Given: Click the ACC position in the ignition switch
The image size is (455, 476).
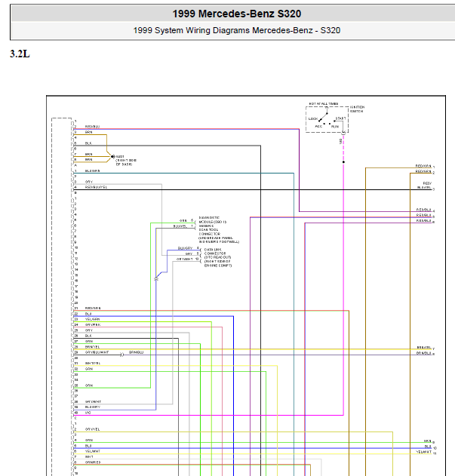Looking at the screenshot, I should [x=318, y=126].
